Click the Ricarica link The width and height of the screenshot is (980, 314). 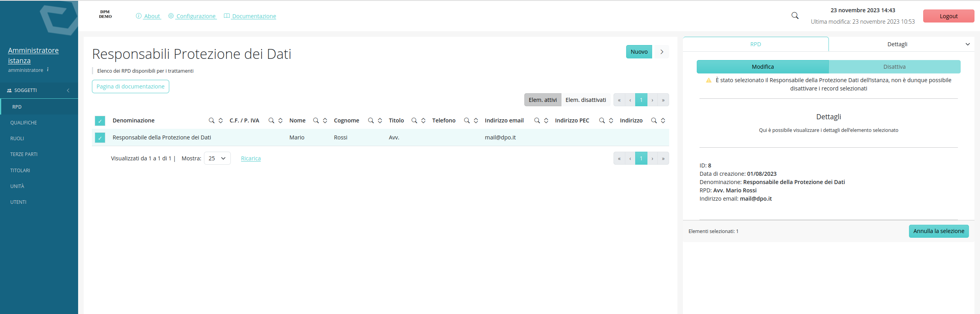coord(251,158)
